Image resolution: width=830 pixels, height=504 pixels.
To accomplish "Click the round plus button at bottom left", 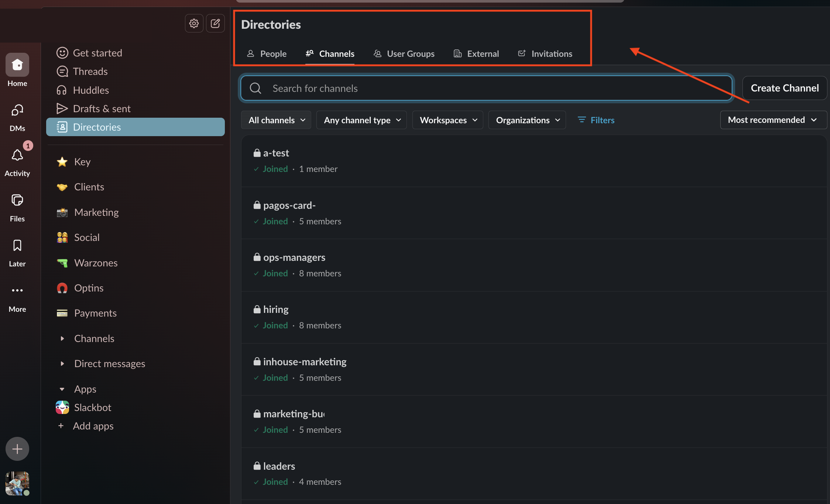I will (17, 449).
